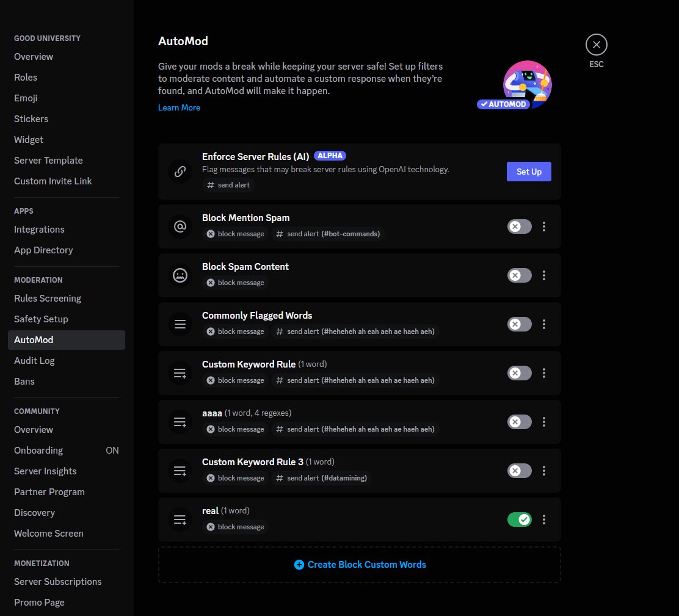The width and height of the screenshot is (679, 616).
Task: Switch on the aaaa rule toggle
Action: 519,422
